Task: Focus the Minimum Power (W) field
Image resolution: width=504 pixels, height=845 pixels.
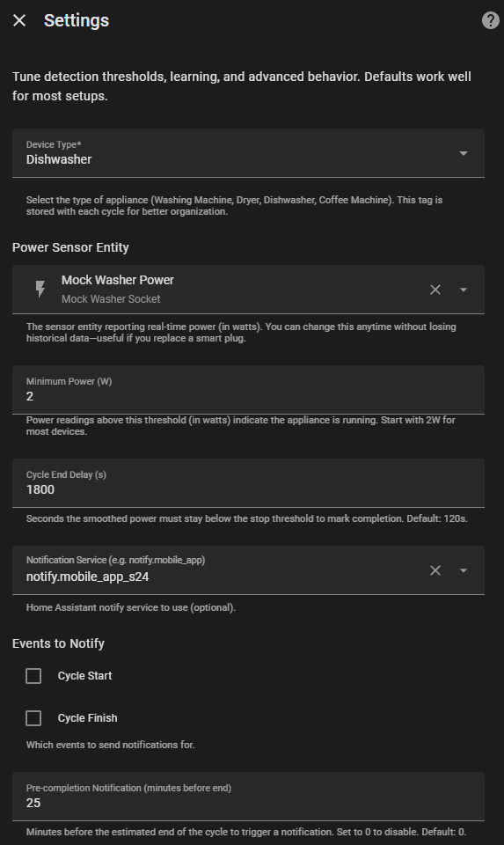Action: point(248,390)
